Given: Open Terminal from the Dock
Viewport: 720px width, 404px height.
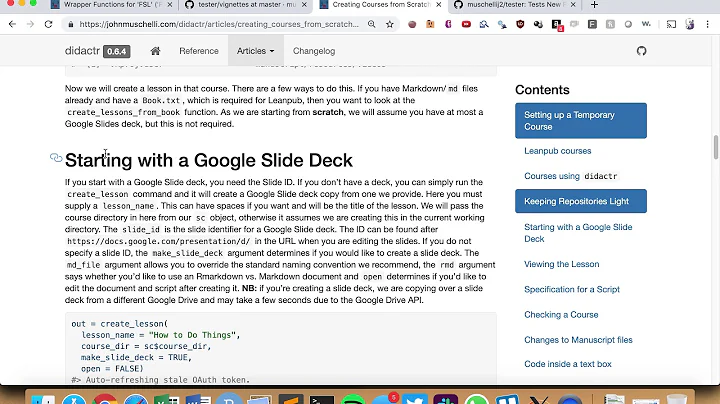Looking at the screenshot, I should pyautogui.click(x=321, y=399).
